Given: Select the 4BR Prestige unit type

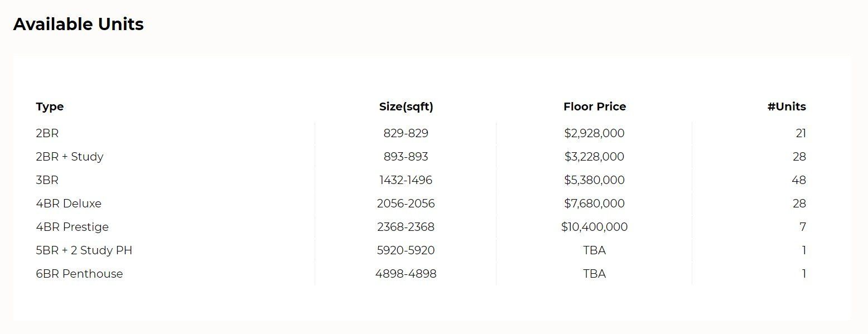Looking at the screenshot, I should (x=72, y=227).
